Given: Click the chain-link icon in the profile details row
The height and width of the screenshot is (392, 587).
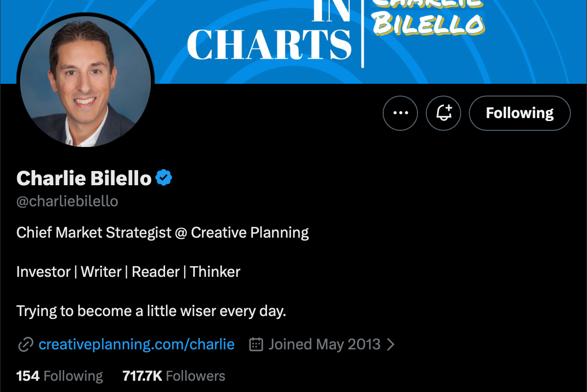Looking at the screenshot, I should pyautogui.click(x=25, y=344).
